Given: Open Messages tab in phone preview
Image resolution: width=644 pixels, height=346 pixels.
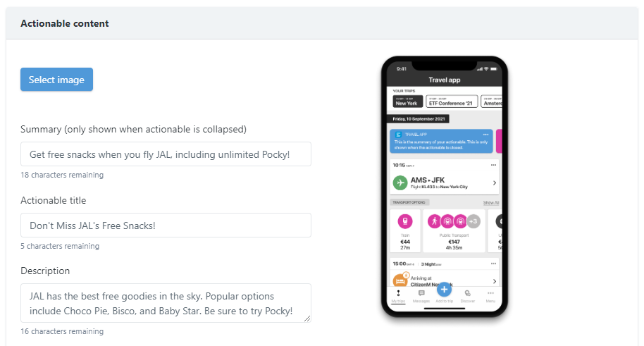Looking at the screenshot, I should [x=421, y=295].
